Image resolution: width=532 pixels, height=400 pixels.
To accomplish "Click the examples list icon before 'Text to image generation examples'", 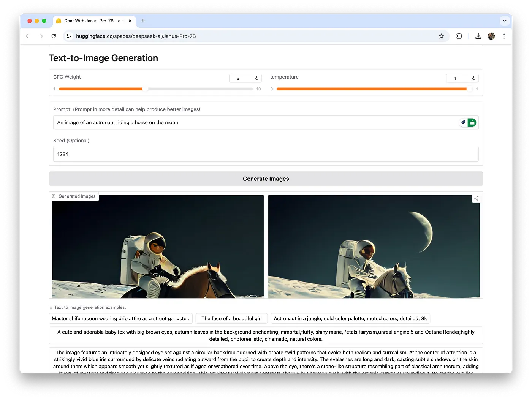I will pos(51,307).
